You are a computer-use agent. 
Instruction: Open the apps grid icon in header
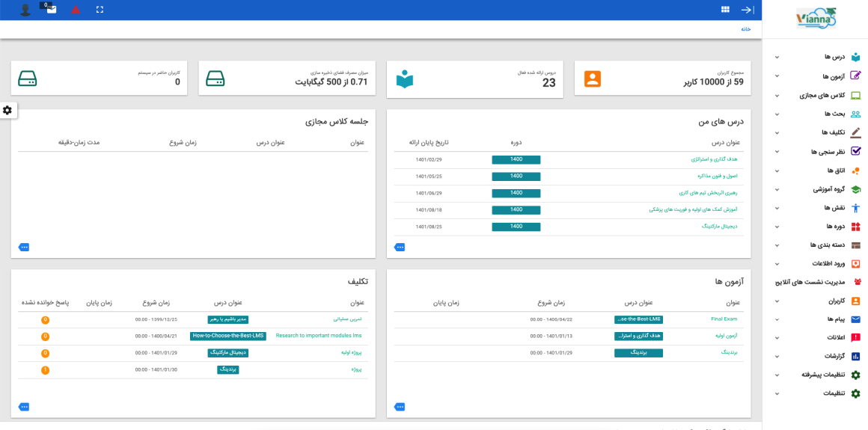(725, 10)
